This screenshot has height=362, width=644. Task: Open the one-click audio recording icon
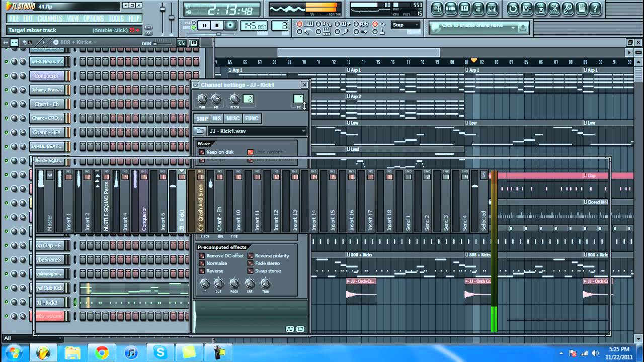pyautogui.click(x=554, y=9)
